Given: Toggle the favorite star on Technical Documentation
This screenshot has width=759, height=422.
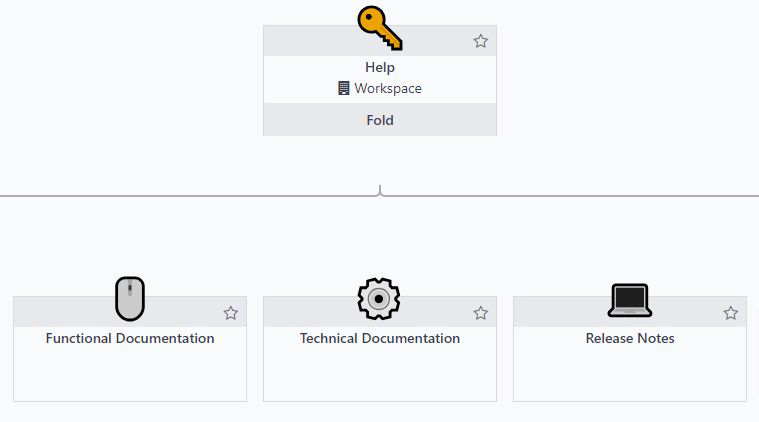Looking at the screenshot, I should click(480, 313).
